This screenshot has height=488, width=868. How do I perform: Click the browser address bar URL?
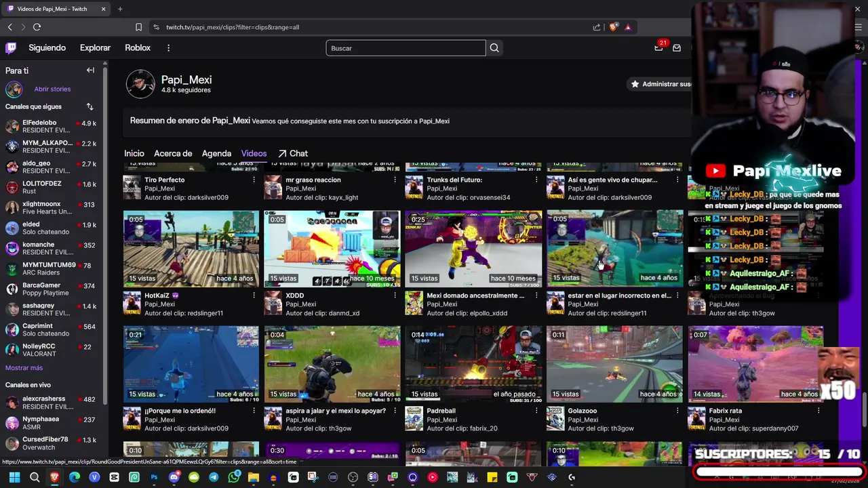click(x=233, y=27)
